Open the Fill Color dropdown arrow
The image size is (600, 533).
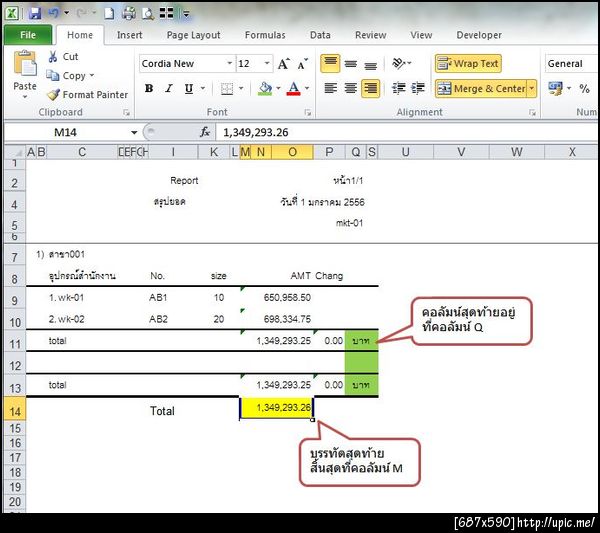[x=278, y=89]
